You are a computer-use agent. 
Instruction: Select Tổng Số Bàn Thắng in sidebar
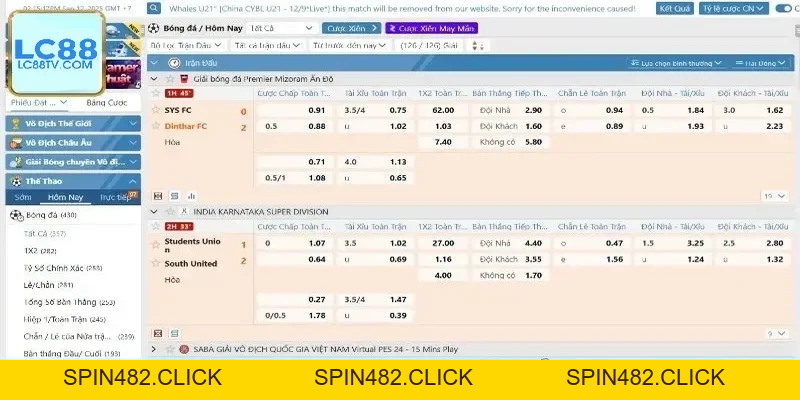pyautogui.click(x=69, y=302)
